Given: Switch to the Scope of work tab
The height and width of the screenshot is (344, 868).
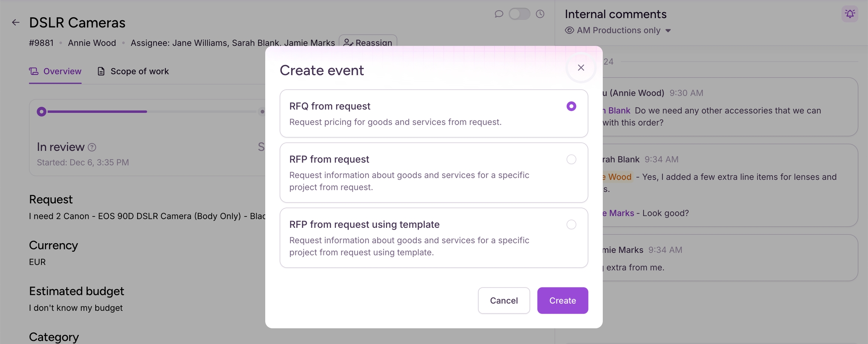Looking at the screenshot, I should coord(139,71).
